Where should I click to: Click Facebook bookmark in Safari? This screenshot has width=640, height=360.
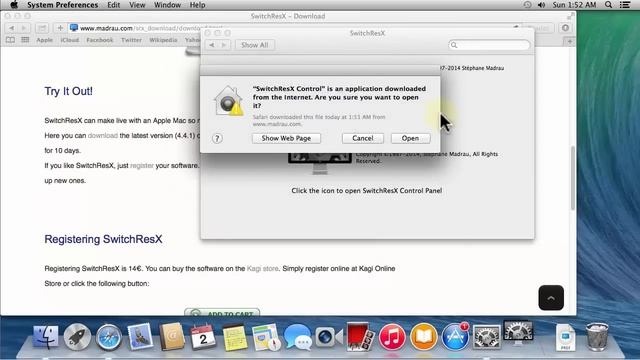(x=100, y=40)
